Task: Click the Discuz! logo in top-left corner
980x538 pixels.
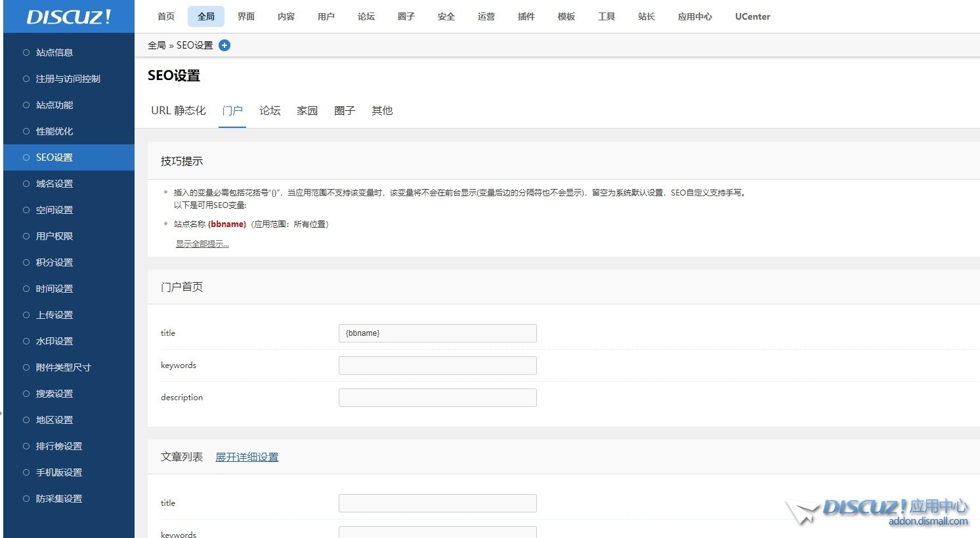Action: pos(69,17)
